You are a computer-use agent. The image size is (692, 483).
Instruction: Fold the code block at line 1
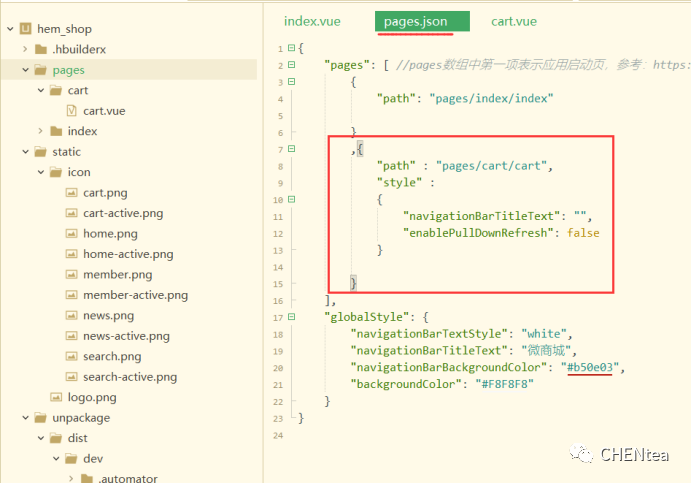click(291, 48)
